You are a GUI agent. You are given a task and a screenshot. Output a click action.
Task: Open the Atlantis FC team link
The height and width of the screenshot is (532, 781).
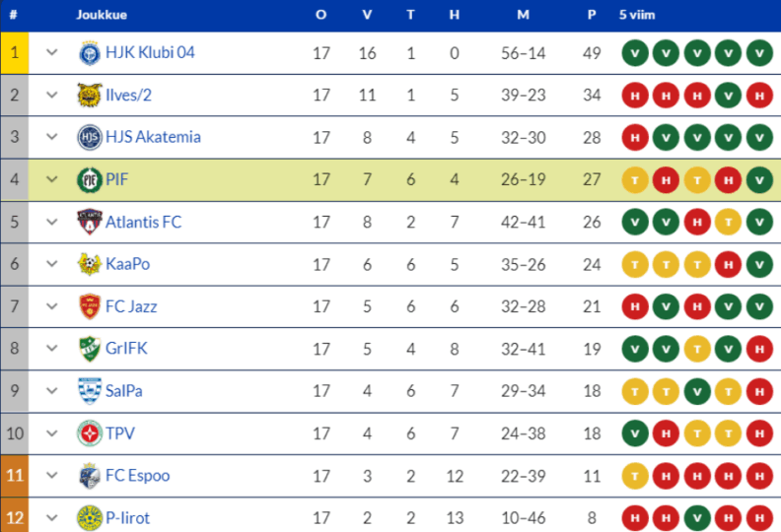pos(144,223)
